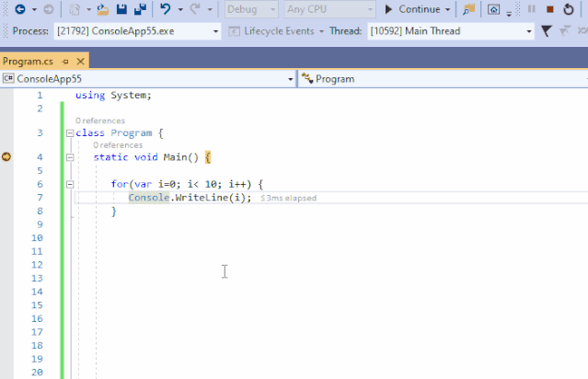588x379 pixels.
Task: Click the ≤3ms elapsed PerfTip
Action: coord(288,198)
